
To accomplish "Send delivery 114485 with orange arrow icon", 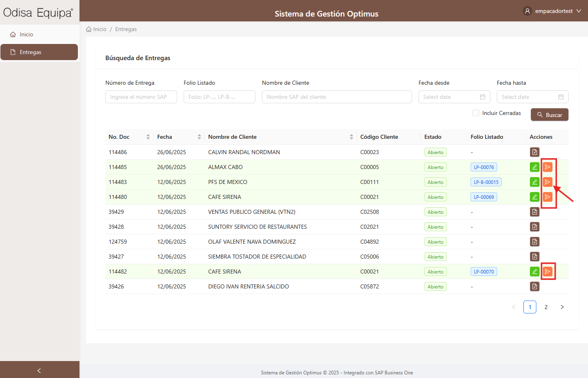I will 547,167.
